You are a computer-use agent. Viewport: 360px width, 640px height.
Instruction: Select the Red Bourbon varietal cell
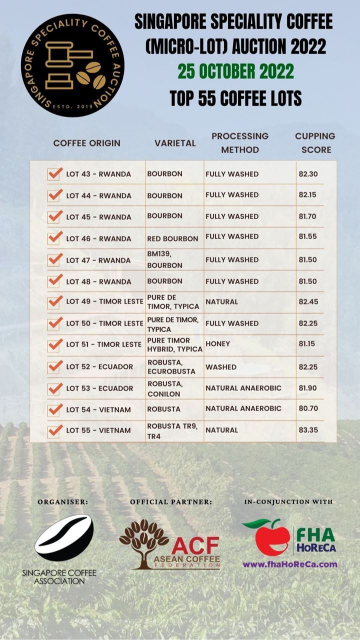173,238
